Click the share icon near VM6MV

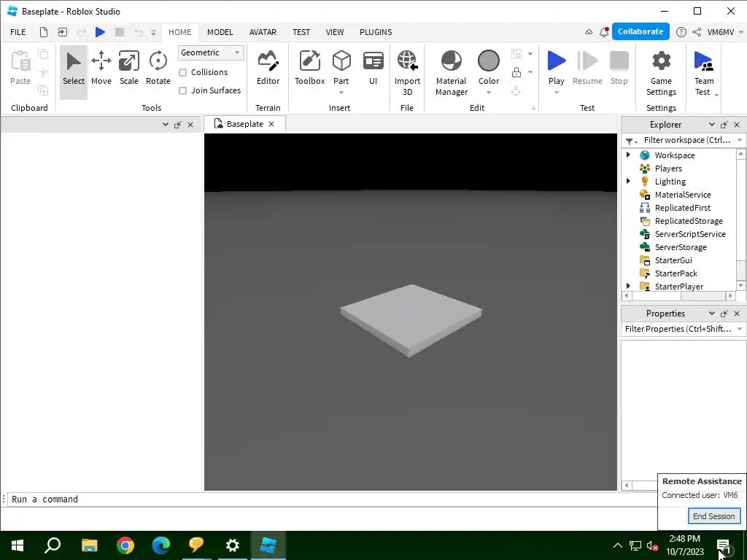[x=697, y=32]
